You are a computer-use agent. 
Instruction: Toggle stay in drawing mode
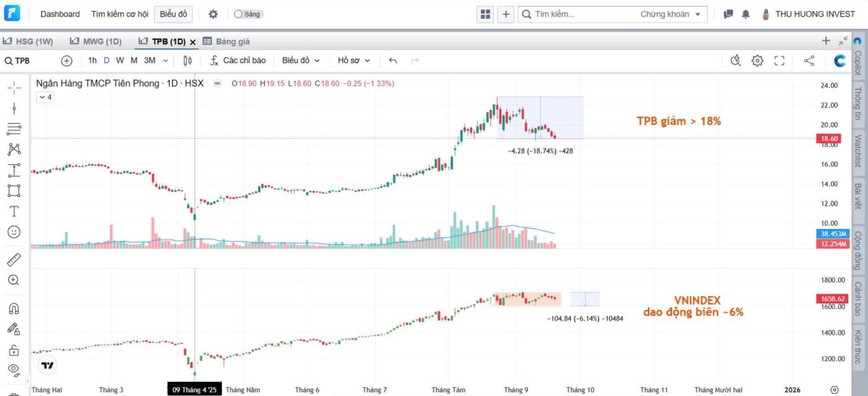(x=14, y=329)
